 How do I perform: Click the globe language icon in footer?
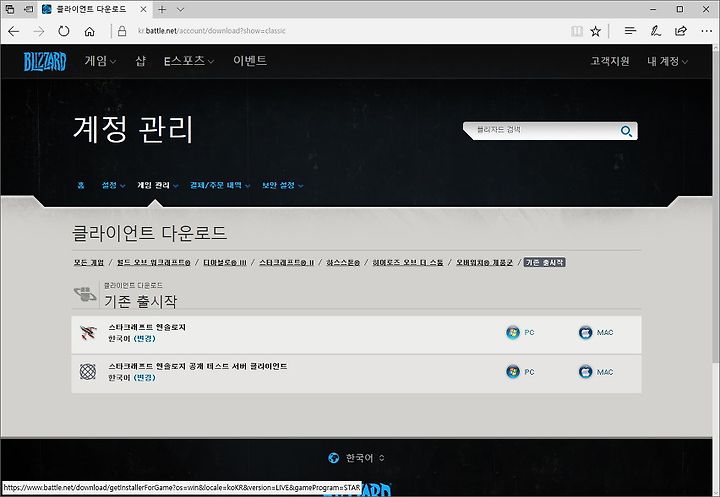(334, 458)
